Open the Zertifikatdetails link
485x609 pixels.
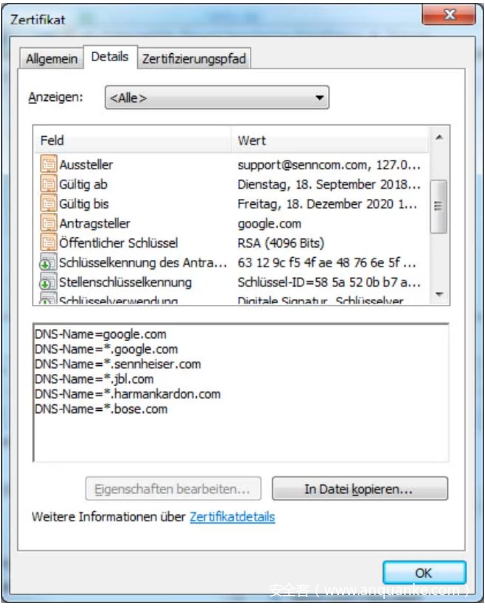[x=232, y=517]
